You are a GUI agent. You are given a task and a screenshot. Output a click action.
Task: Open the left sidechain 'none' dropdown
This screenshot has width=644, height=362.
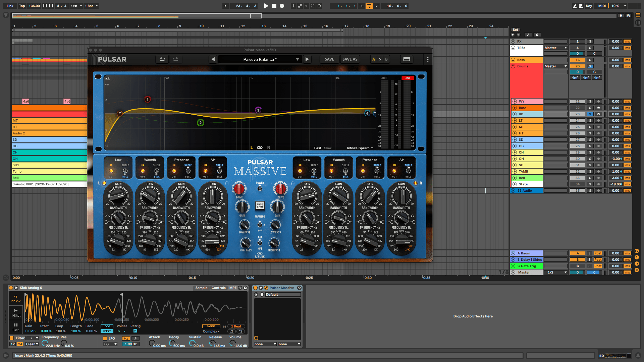click(x=265, y=344)
